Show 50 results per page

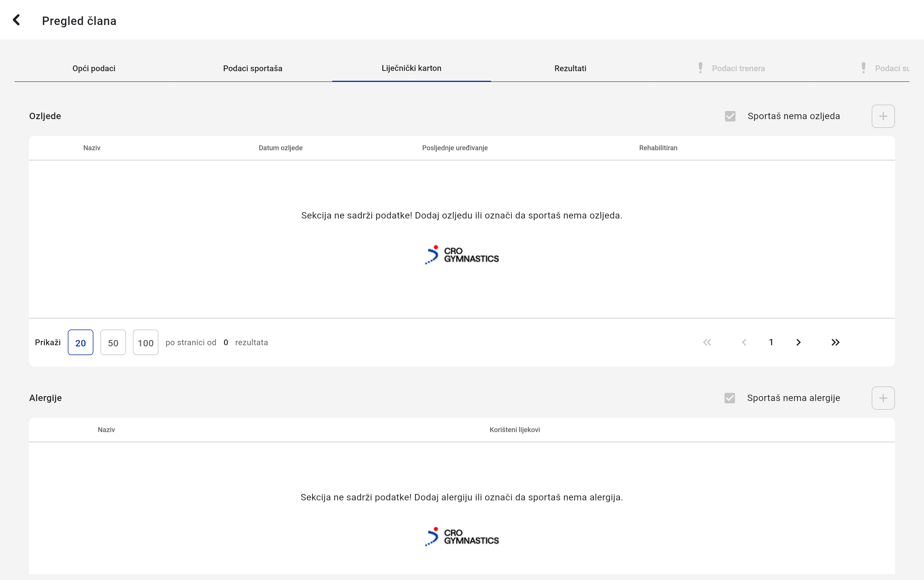(x=113, y=343)
